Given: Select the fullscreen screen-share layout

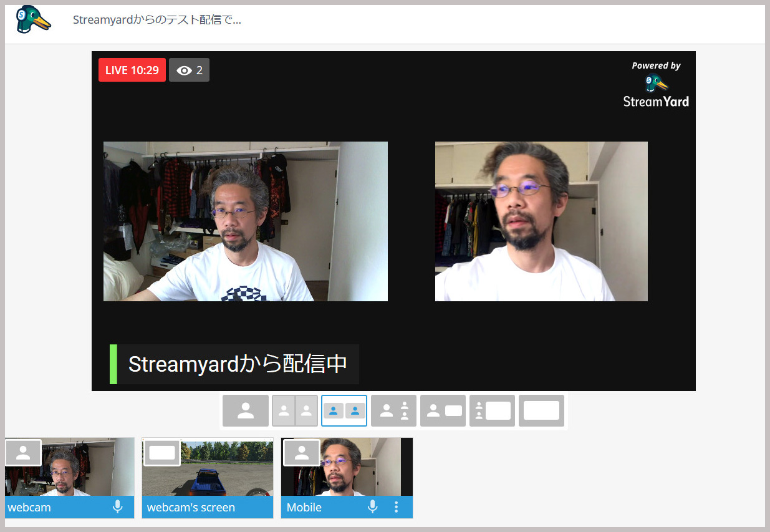Looking at the screenshot, I should (x=541, y=411).
